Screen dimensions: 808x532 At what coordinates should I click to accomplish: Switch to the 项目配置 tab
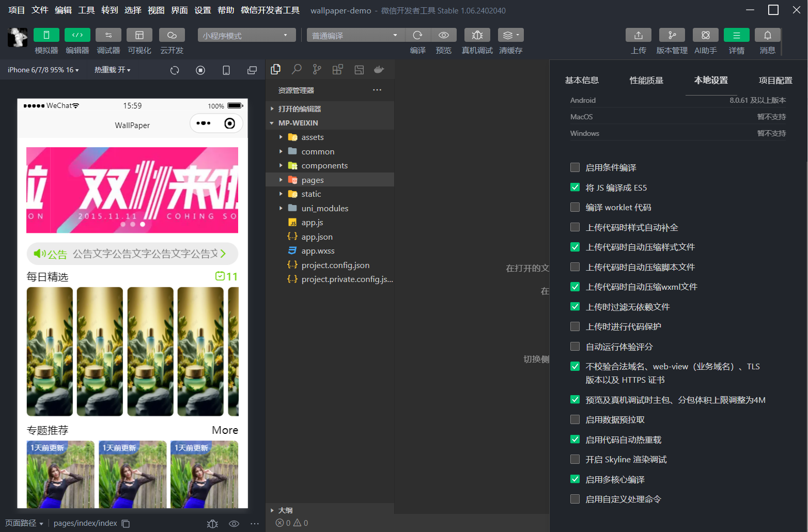tap(775, 80)
